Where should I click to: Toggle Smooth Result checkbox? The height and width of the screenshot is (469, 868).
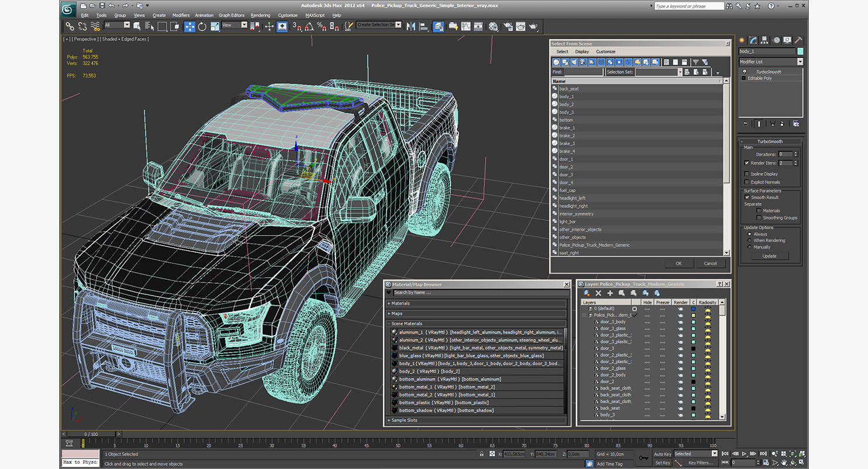[x=747, y=198]
